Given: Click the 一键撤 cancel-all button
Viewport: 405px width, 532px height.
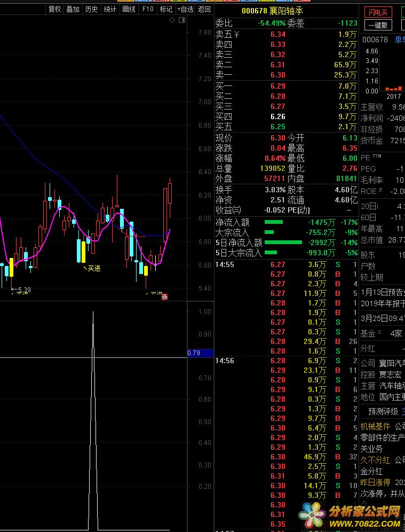Looking at the screenshot, I should (378, 25).
